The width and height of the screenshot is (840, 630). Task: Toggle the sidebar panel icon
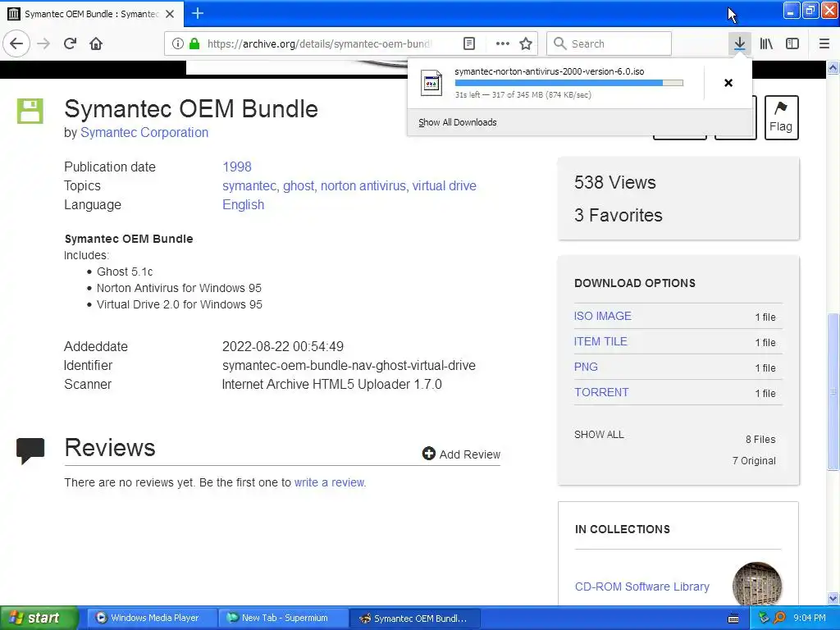[792, 43]
